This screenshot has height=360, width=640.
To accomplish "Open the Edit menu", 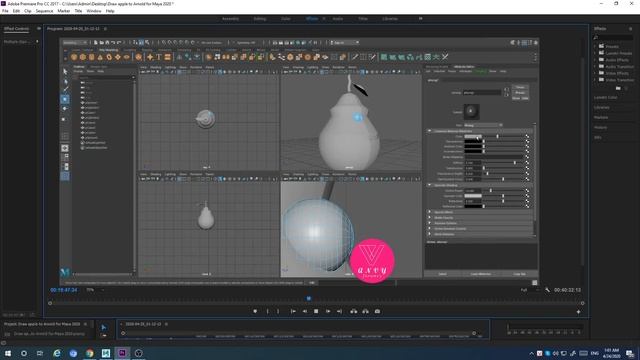I will point(16,11).
